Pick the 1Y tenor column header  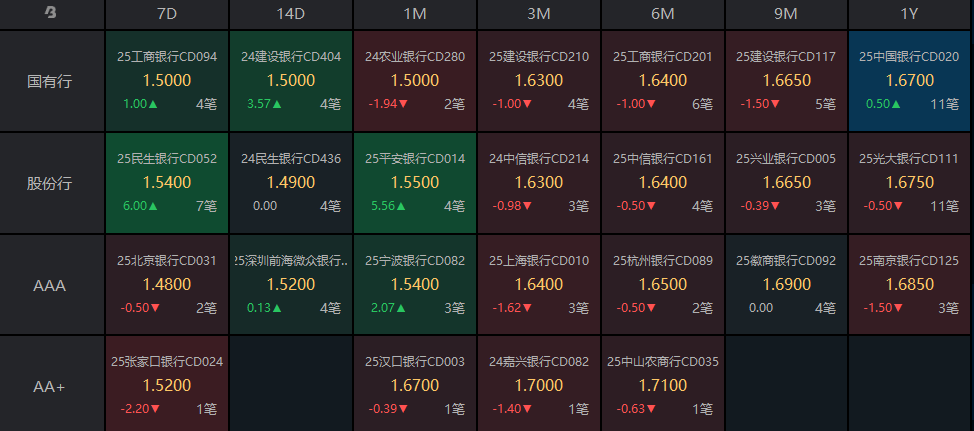(910, 14)
